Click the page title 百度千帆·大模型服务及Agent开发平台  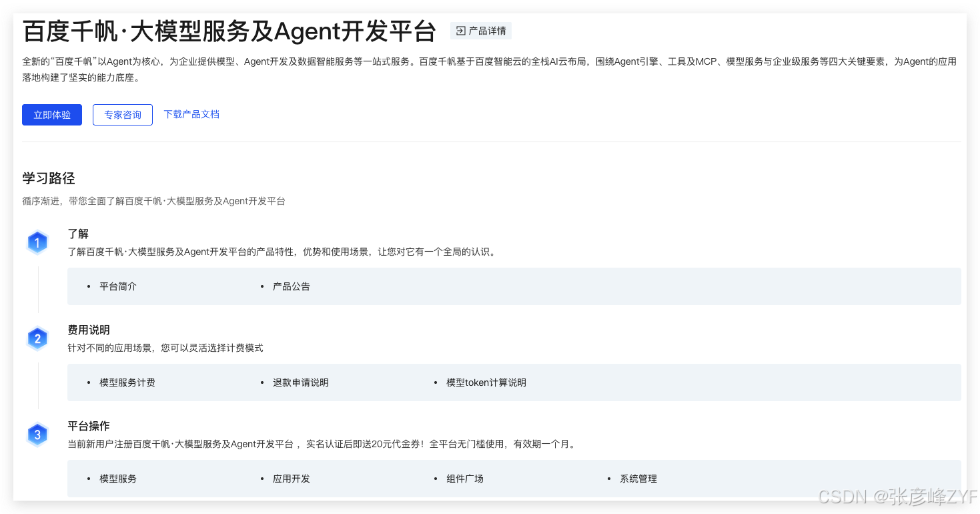[x=229, y=31]
